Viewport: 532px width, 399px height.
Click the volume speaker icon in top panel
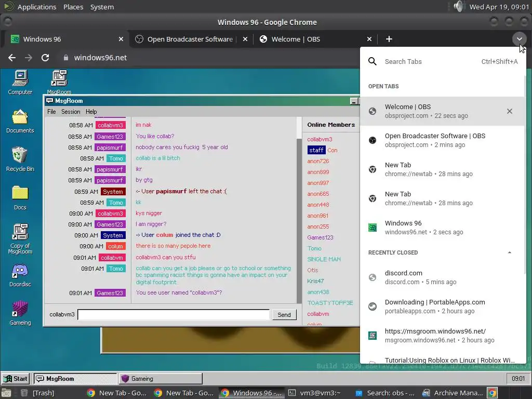tap(458, 6)
